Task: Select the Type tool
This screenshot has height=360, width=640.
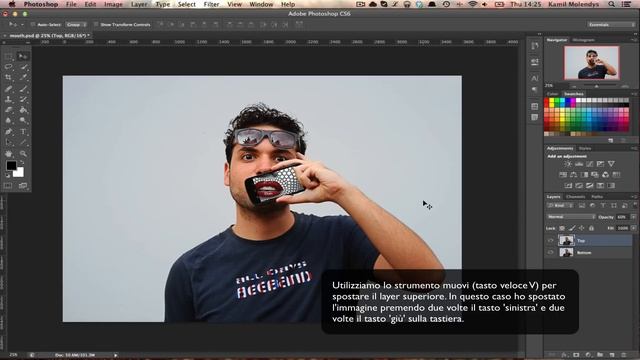Action: click(x=23, y=131)
